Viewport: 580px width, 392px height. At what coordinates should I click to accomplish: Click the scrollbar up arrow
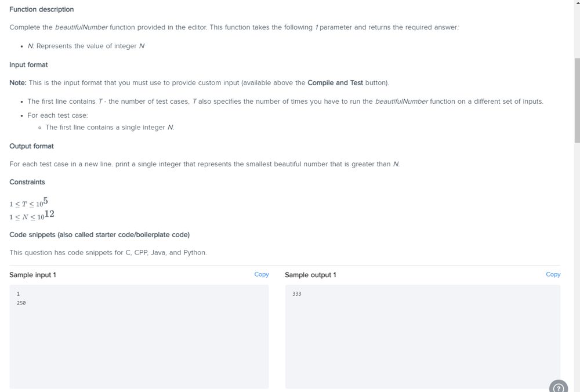pos(577,2)
